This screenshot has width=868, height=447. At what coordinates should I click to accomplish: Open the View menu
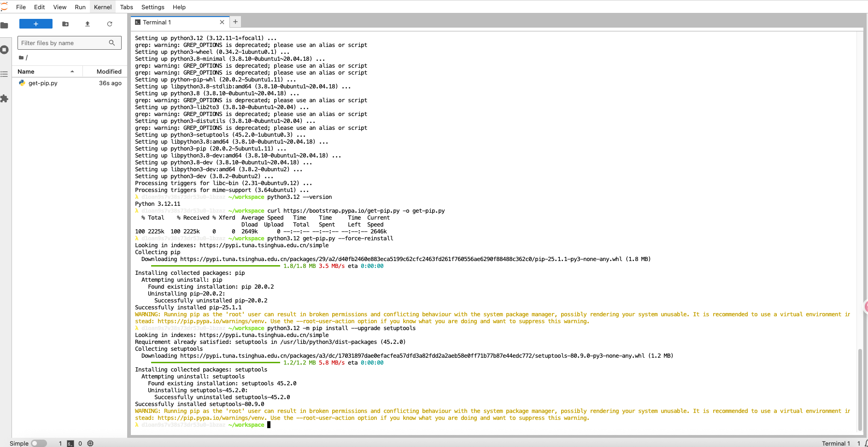pos(60,7)
